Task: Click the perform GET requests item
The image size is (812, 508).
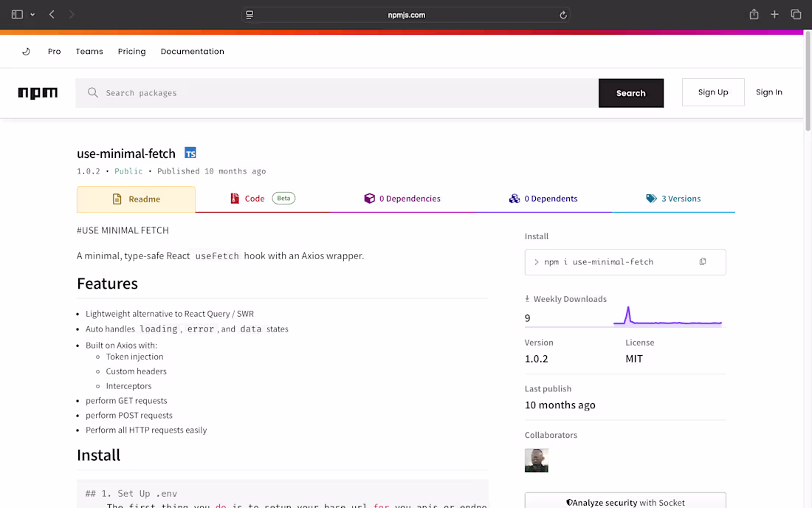Action: pos(126,400)
